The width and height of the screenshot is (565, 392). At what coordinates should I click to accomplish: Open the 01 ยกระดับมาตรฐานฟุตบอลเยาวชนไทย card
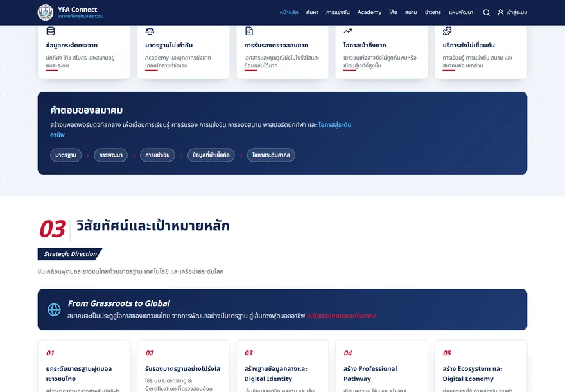pyautogui.click(x=84, y=366)
